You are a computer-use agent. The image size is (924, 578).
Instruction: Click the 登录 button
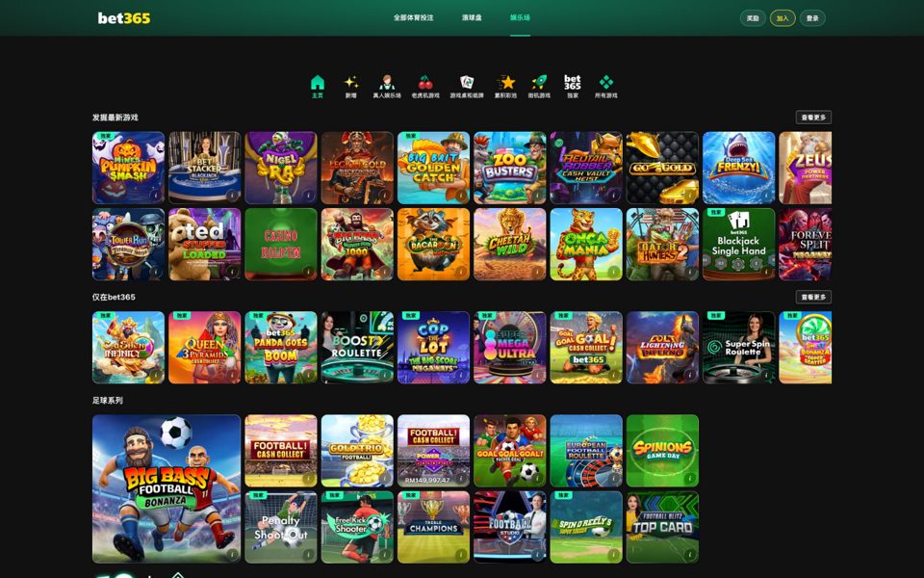[812, 18]
